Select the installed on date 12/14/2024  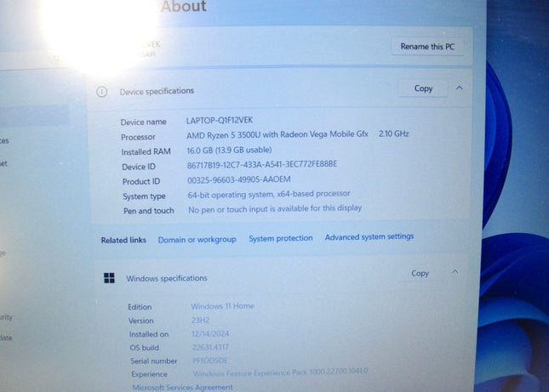[210, 333]
